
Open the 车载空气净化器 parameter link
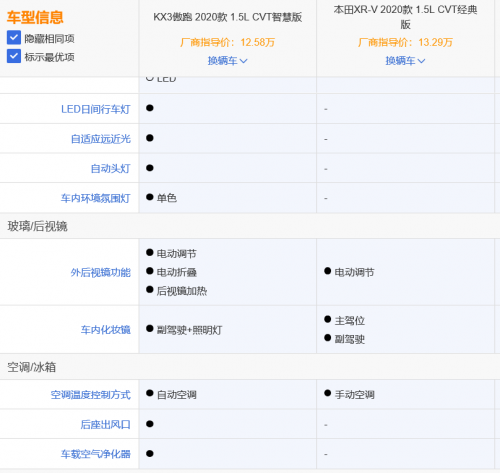(96, 454)
